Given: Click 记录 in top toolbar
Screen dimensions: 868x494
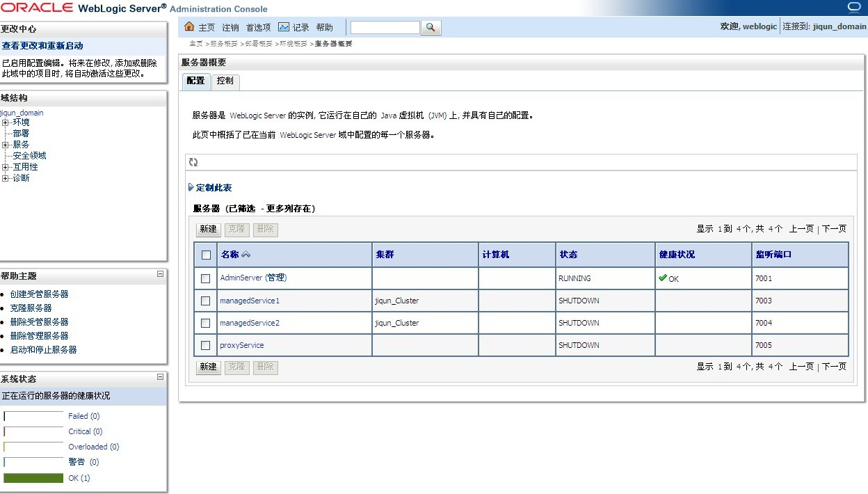Looking at the screenshot, I should [300, 28].
